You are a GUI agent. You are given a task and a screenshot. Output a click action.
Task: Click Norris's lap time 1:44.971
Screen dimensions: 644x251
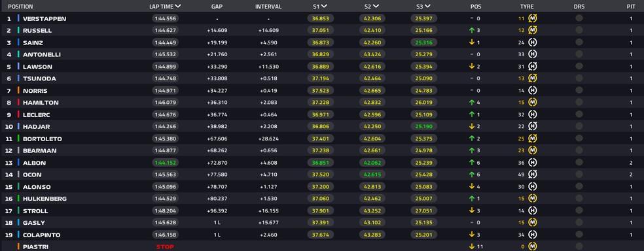click(165, 91)
